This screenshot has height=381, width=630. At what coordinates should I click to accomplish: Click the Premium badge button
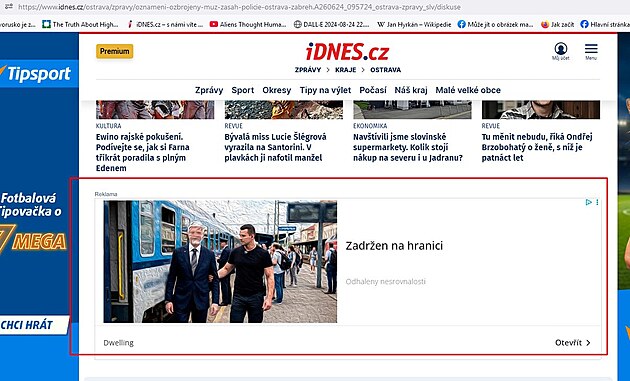(x=115, y=51)
